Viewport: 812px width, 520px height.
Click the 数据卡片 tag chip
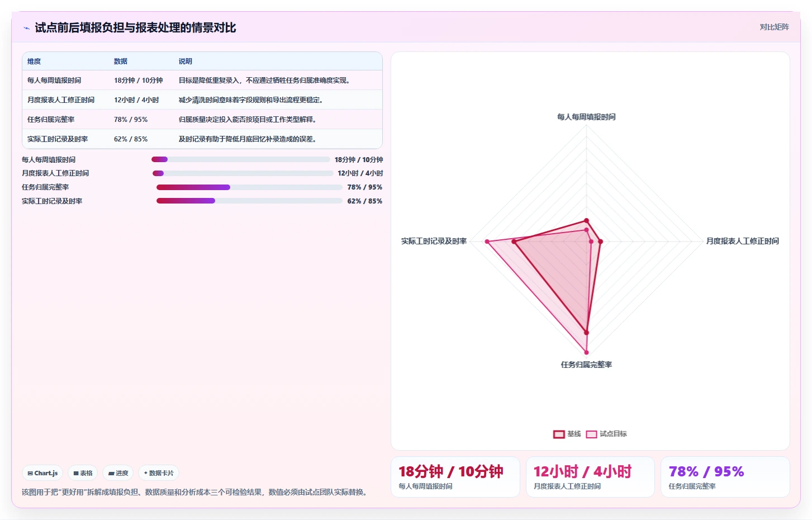(159, 473)
